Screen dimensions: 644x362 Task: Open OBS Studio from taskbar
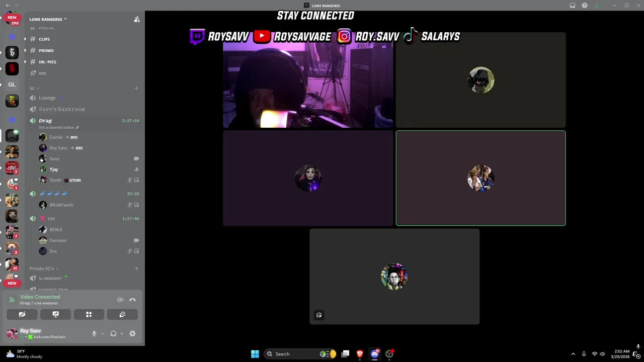point(389,354)
